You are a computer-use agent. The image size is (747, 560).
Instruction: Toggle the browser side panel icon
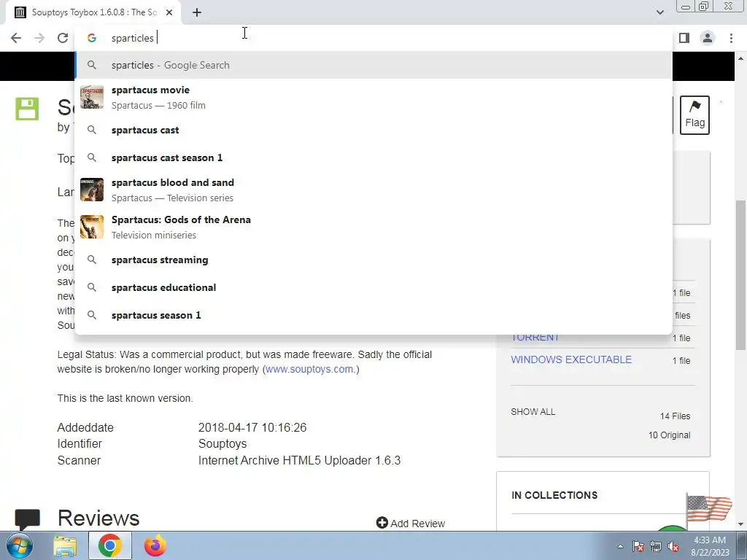coord(684,38)
